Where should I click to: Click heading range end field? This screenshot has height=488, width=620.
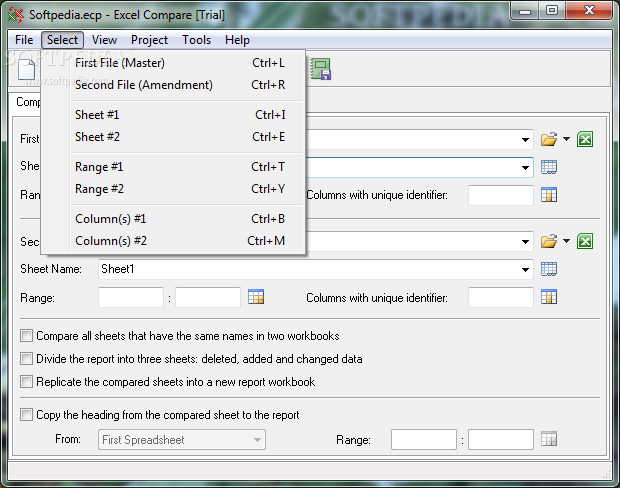pos(501,440)
